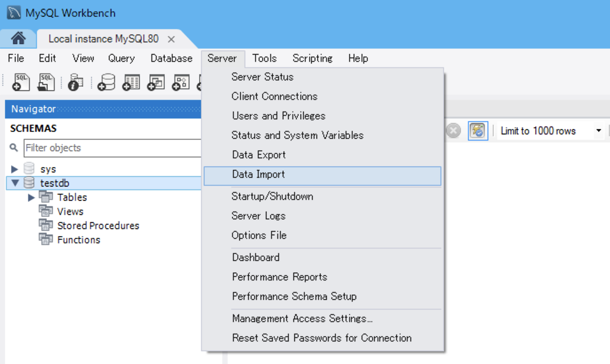Select Data Export menu item
This screenshot has height=364, width=610.
click(x=322, y=155)
